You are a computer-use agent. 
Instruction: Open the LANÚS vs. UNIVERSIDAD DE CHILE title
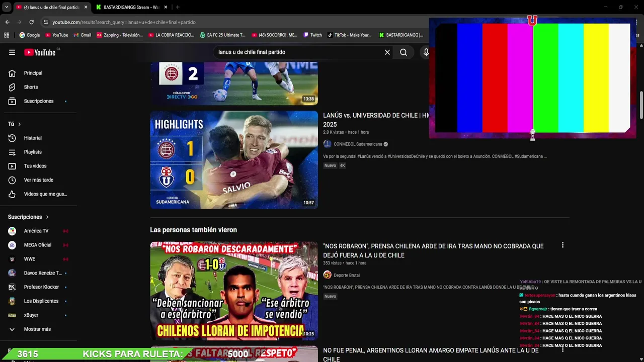tap(376, 120)
